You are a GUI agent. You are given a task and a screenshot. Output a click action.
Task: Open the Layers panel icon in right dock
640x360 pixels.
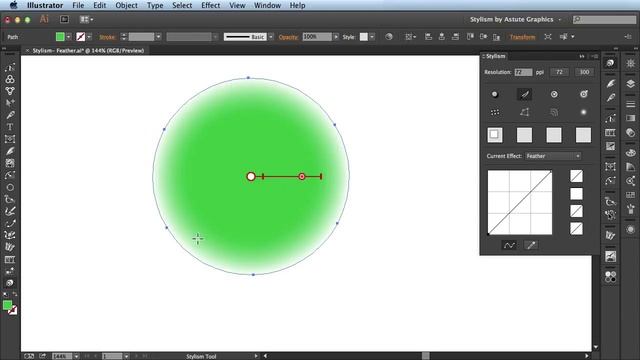click(x=631, y=84)
